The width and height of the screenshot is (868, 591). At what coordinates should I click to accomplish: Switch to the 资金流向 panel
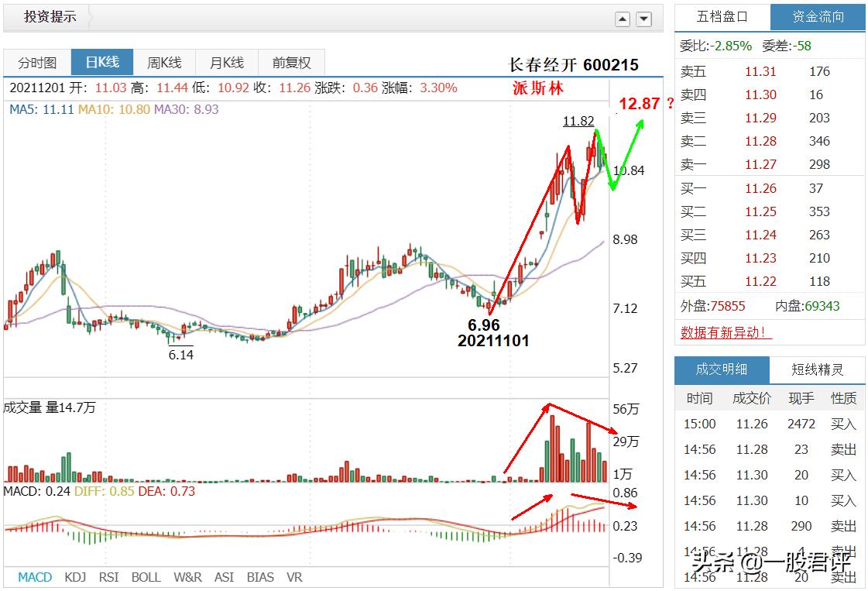click(818, 16)
